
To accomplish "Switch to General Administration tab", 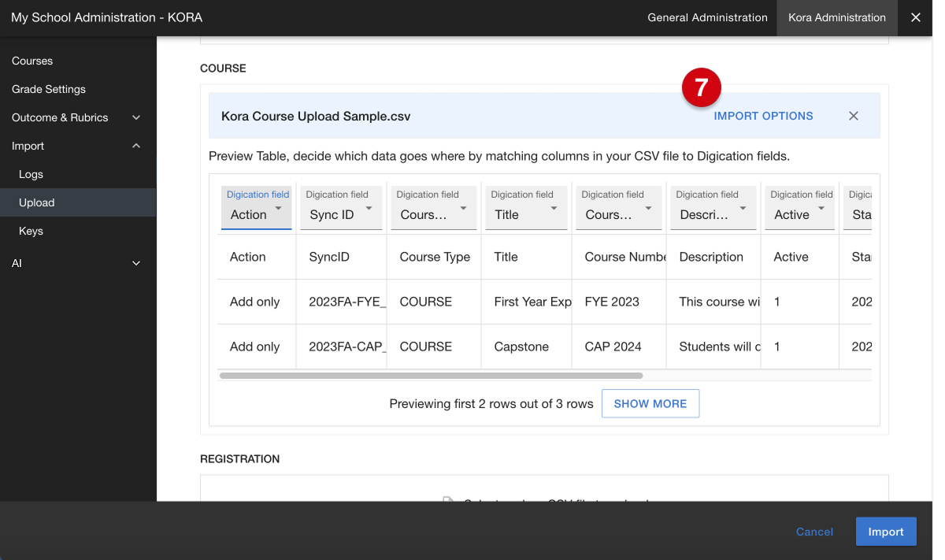I will pyautogui.click(x=707, y=17).
